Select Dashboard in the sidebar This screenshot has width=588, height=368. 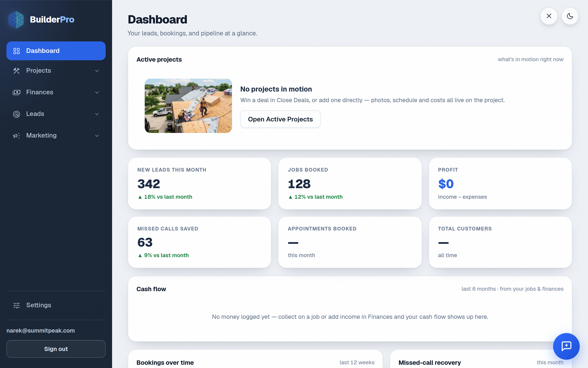(x=56, y=51)
